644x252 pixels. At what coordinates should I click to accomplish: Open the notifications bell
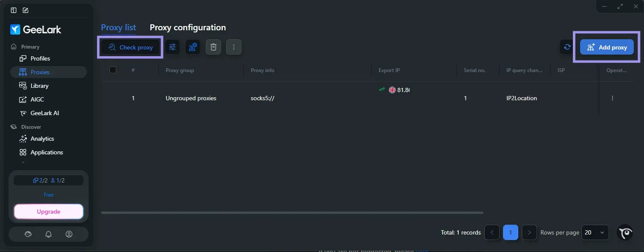point(49,234)
